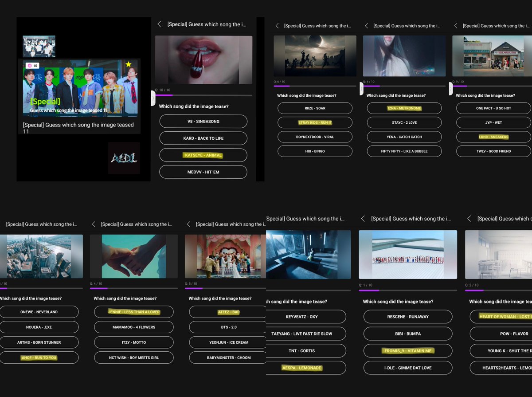Image resolution: width=532 pixels, height=397 pixels.
Task: Choose POW - FLAVOR option
Action: (x=501, y=334)
